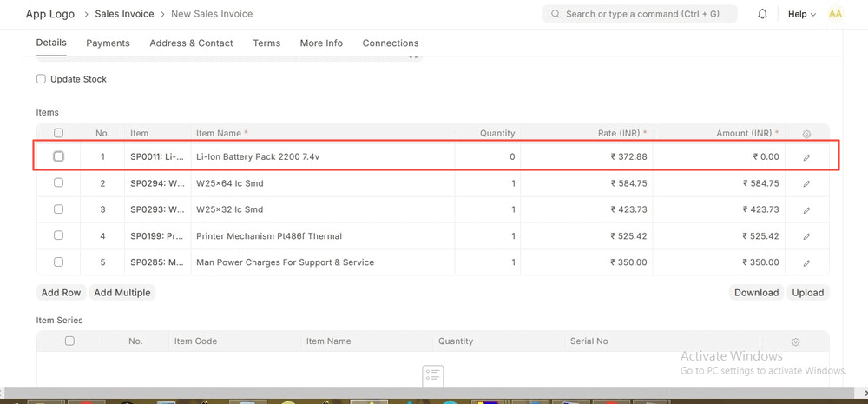The width and height of the screenshot is (868, 404).
Task: Click the Upload button
Action: pos(807,293)
